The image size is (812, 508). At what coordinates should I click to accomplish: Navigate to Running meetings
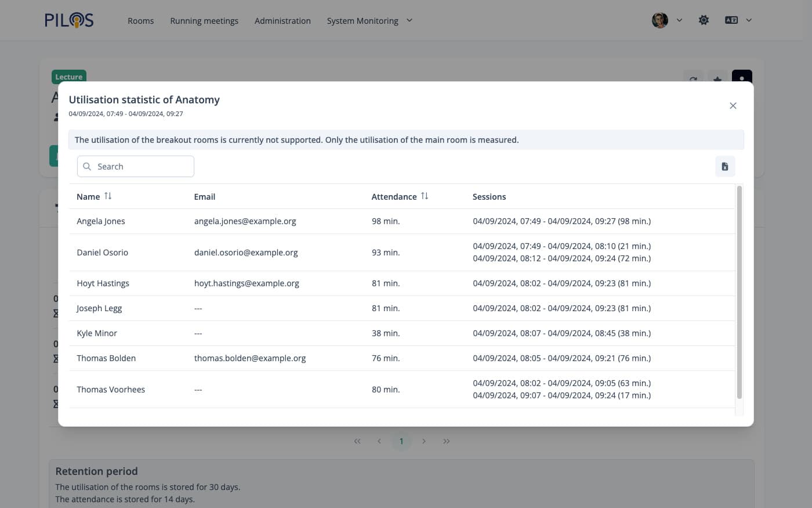pyautogui.click(x=204, y=21)
